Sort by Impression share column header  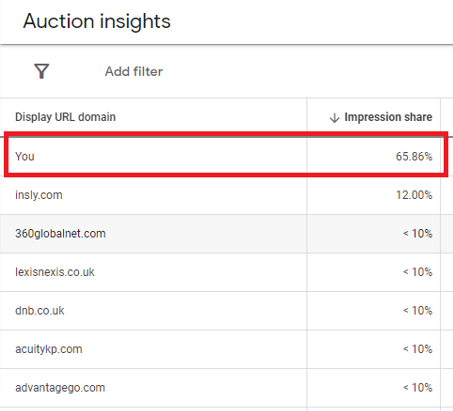388,117
